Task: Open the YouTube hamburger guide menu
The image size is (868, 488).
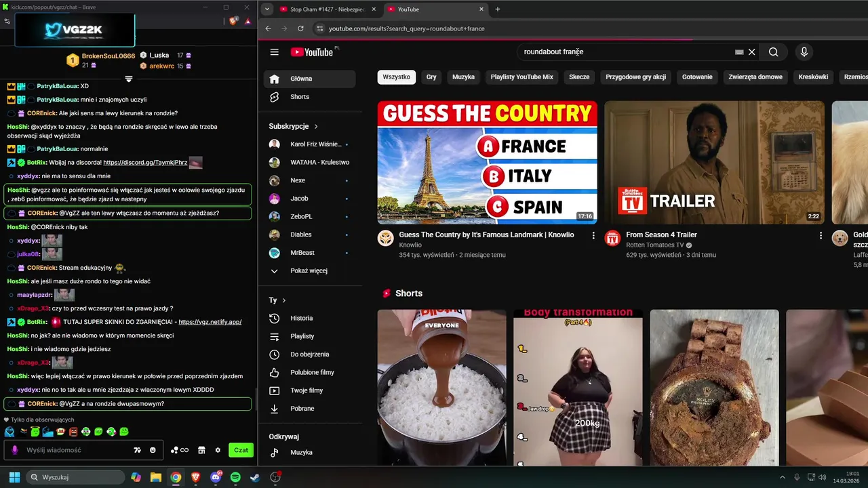Action: point(274,52)
